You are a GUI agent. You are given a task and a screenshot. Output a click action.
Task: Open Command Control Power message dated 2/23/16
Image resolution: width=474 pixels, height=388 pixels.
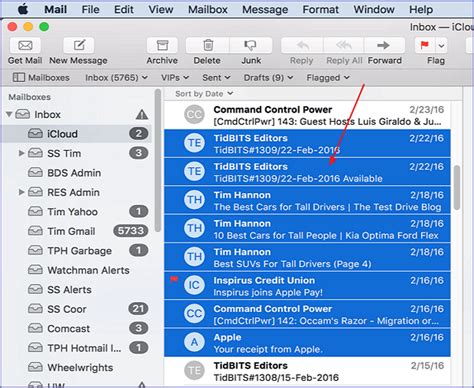click(x=307, y=115)
